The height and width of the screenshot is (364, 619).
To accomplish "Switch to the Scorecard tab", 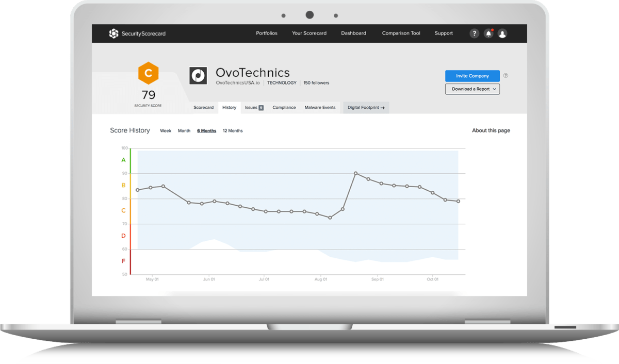I will point(204,108).
